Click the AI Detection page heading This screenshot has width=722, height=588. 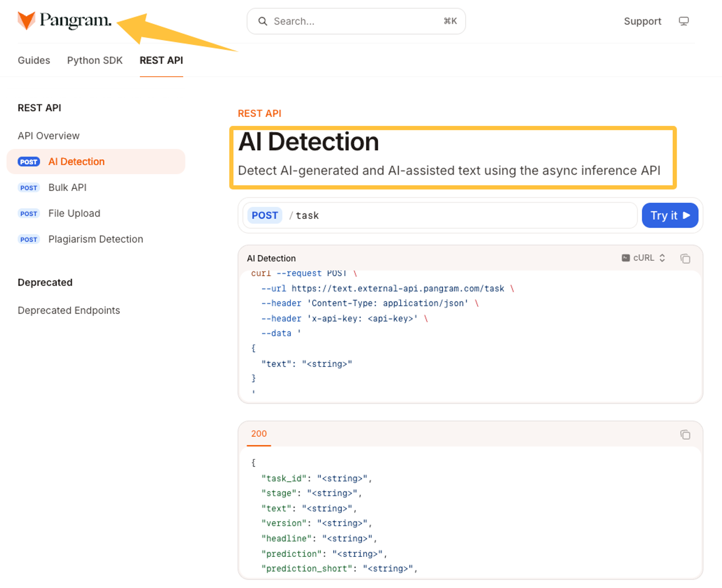tap(309, 142)
